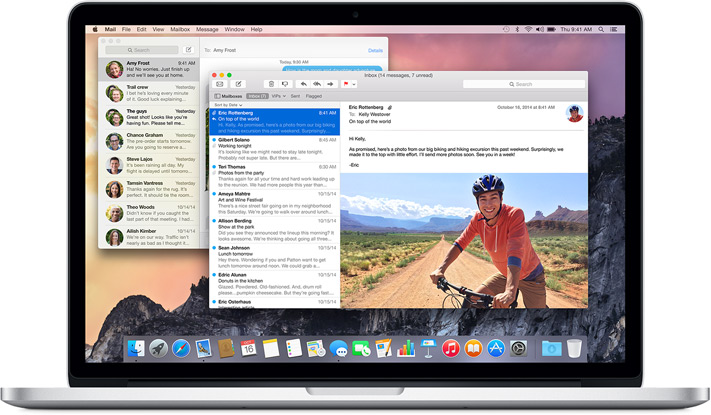
Task: Open Safari from the dock
Action: (x=180, y=348)
